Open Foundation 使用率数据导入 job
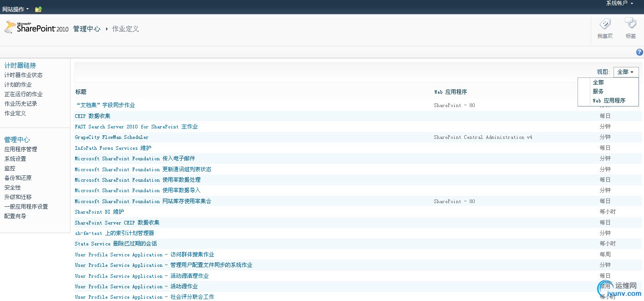The width and height of the screenshot is (644, 301). coord(137,190)
